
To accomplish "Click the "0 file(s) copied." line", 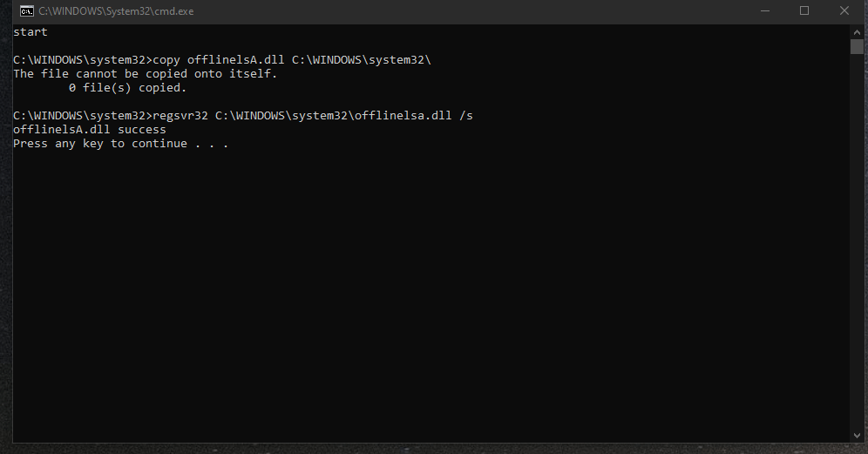I will (127, 88).
